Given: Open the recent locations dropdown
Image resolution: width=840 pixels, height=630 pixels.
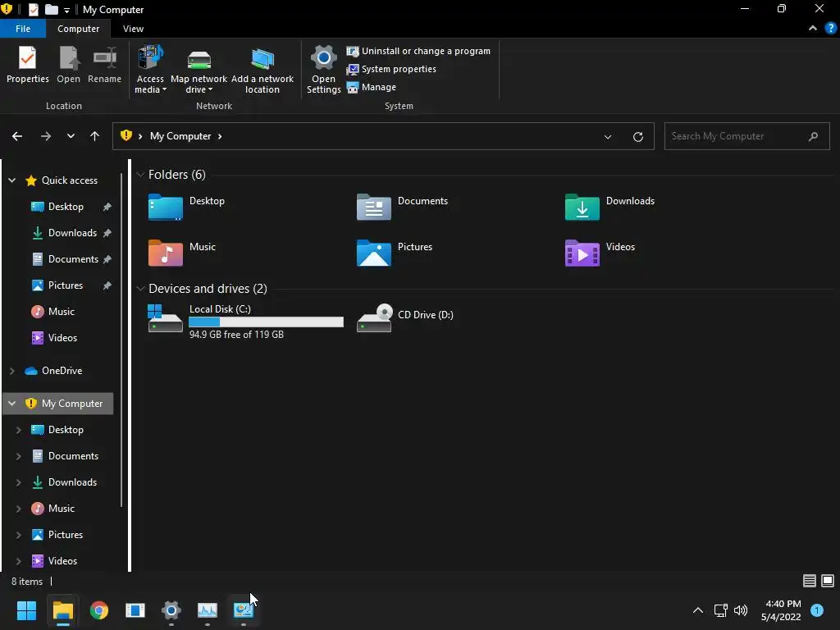Looking at the screenshot, I should click(71, 136).
